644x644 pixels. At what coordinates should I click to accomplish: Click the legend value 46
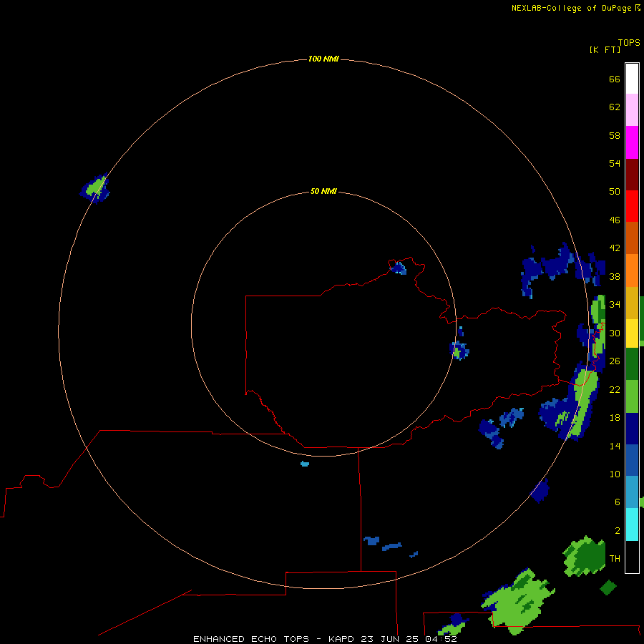click(615, 220)
